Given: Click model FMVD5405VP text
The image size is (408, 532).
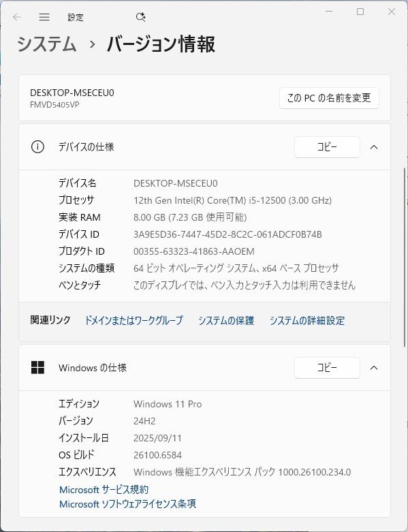Looking at the screenshot, I should click(54, 105).
